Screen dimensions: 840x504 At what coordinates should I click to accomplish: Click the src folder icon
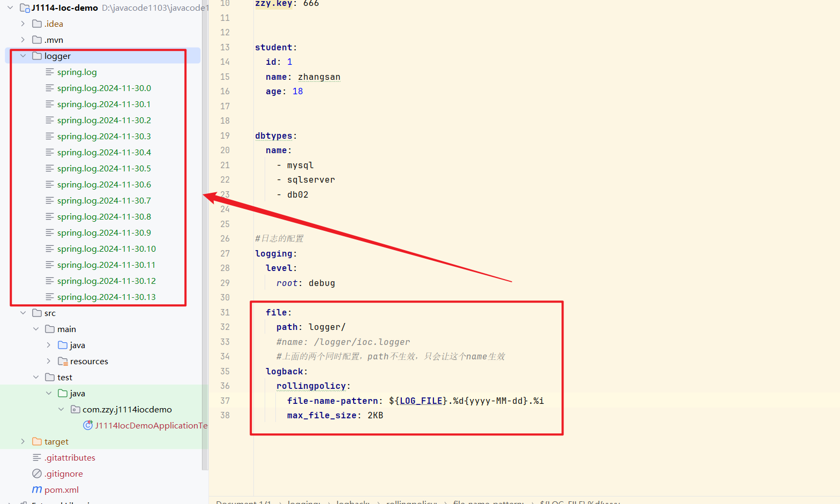pyautogui.click(x=37, y=313)
